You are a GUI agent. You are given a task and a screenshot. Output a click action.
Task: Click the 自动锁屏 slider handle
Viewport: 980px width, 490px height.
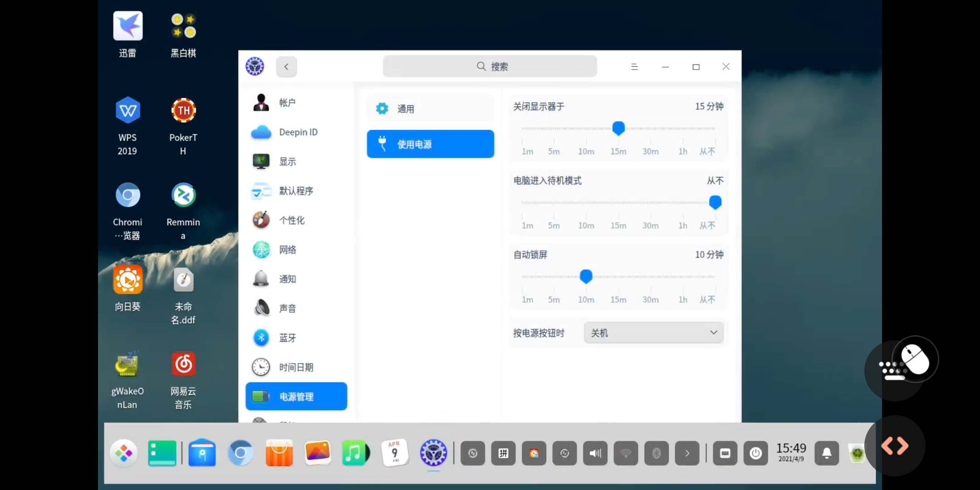point(586,276)
